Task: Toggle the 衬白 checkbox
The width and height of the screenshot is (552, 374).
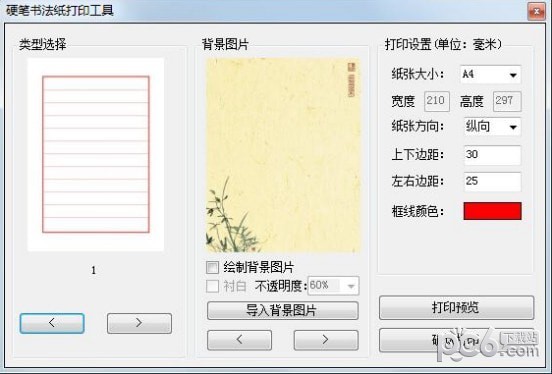Action: coord(212,286)
